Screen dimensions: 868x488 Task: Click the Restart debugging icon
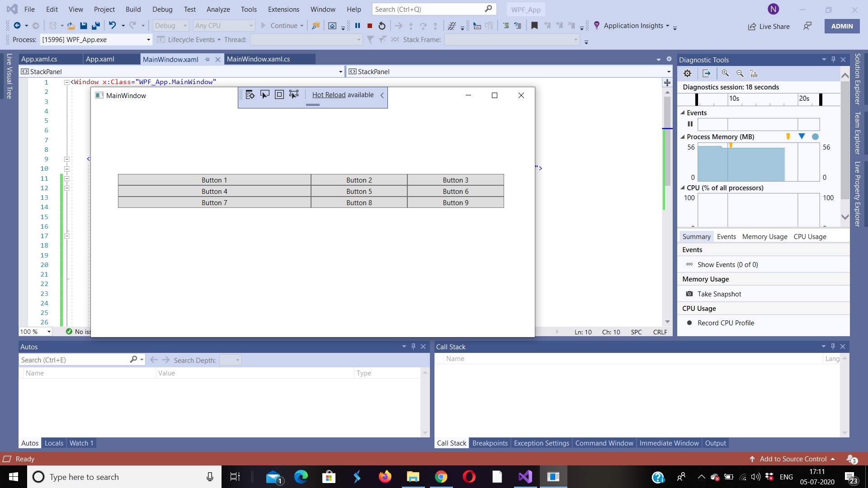382,26
